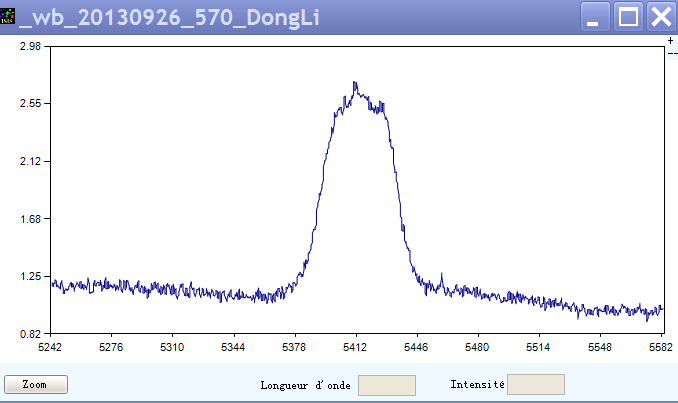678x403 pixels.
Task: Minimize the spectrum window
Action: coord(595,16)
